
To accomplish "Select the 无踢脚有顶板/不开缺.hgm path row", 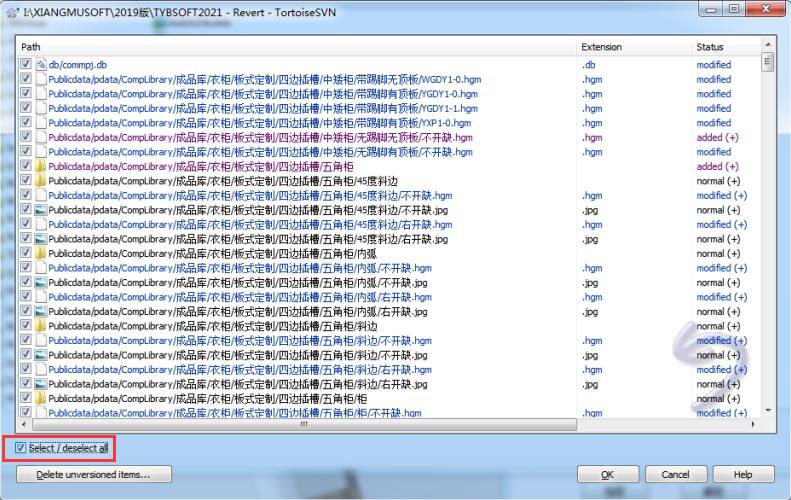I will tap(261, 152).
